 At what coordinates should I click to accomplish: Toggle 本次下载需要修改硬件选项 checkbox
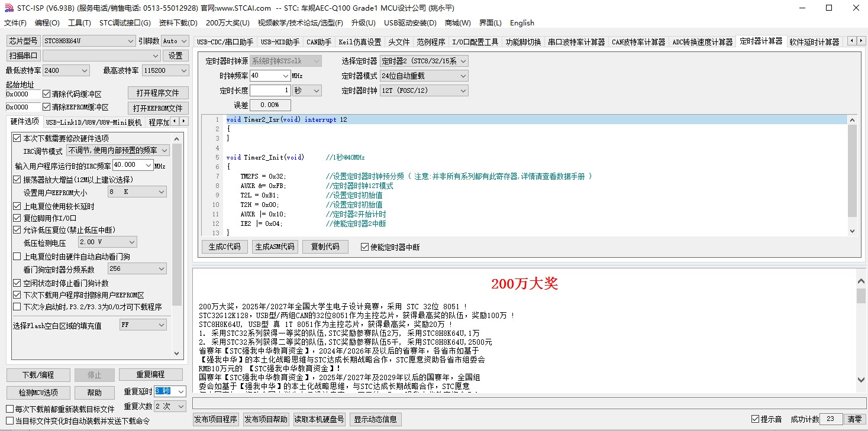(17, 138)
